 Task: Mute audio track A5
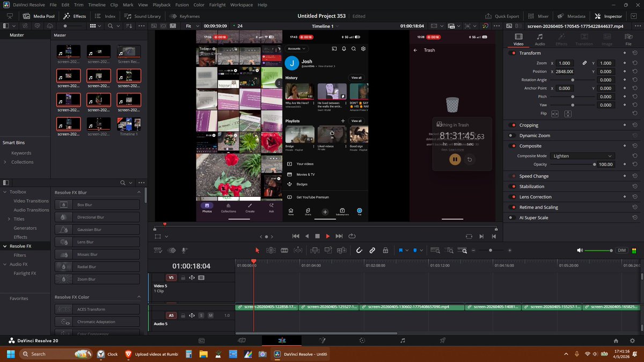[x=210, y=315]
